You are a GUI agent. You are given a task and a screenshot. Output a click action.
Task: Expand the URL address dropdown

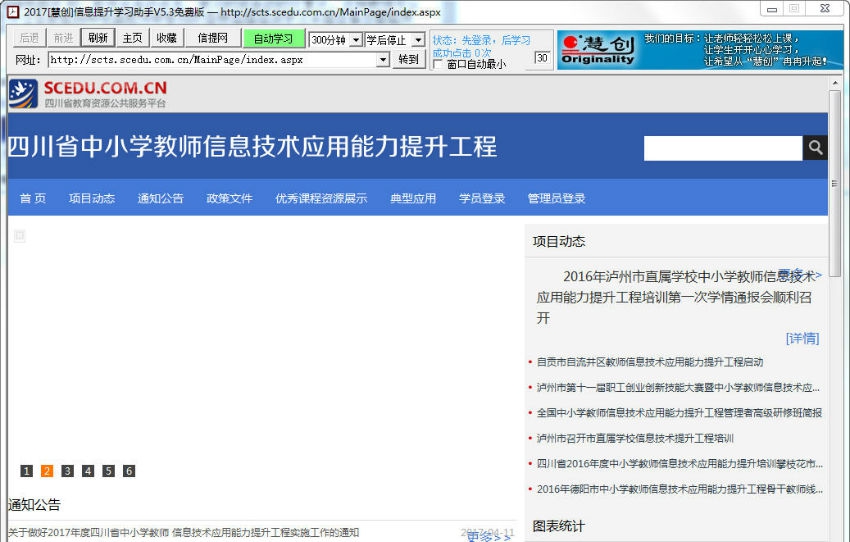pos(383,60)
